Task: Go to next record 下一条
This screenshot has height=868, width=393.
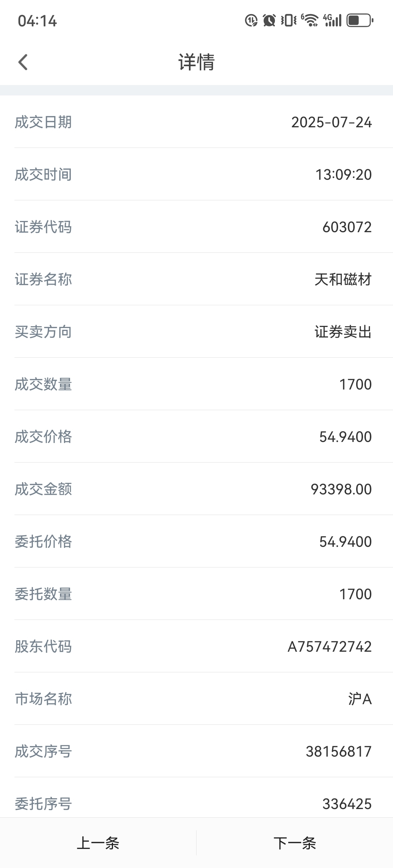Action: (x=295, y=843)
